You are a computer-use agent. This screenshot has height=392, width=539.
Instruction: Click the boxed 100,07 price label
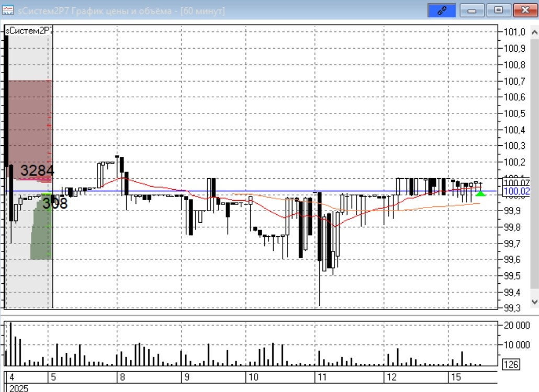tap(516, 182)
